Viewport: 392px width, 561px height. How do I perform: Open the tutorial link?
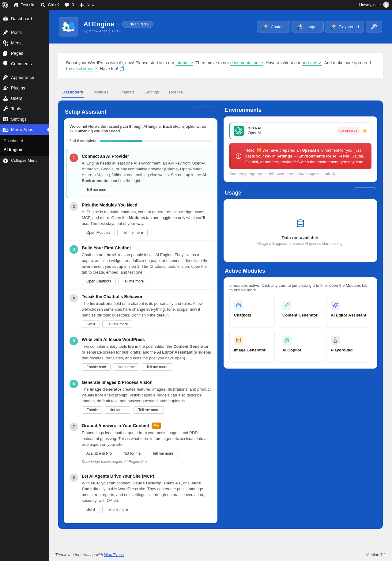(184, 63)
